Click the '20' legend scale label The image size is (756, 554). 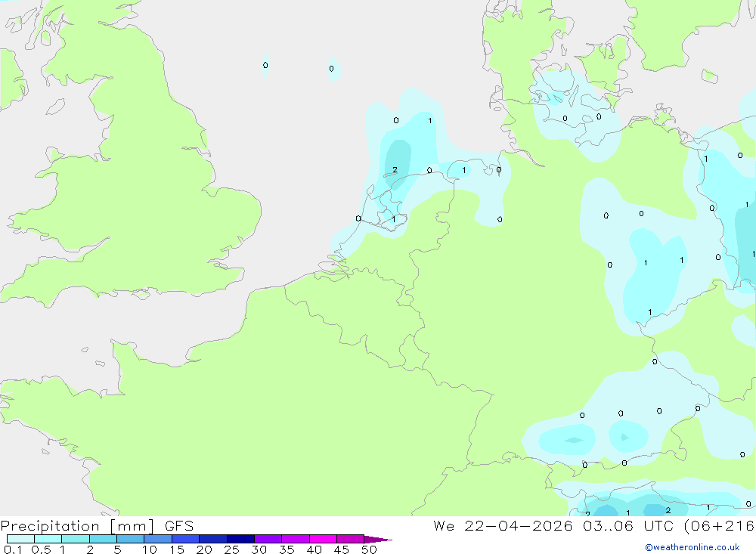coord(204,549)
